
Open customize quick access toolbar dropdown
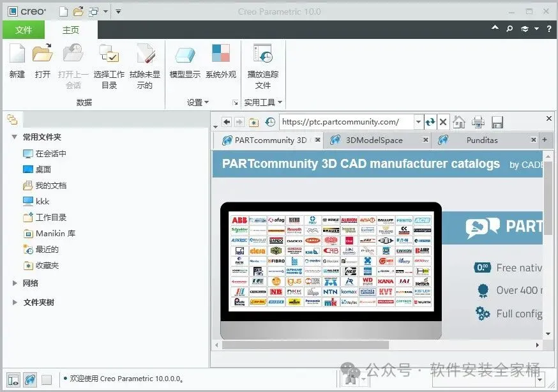pyautogui.click(x=119, y=11)
